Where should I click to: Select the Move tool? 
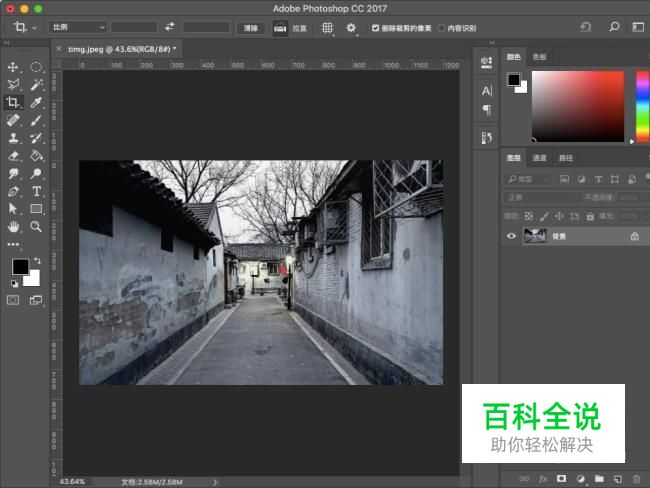coord(14,67)
